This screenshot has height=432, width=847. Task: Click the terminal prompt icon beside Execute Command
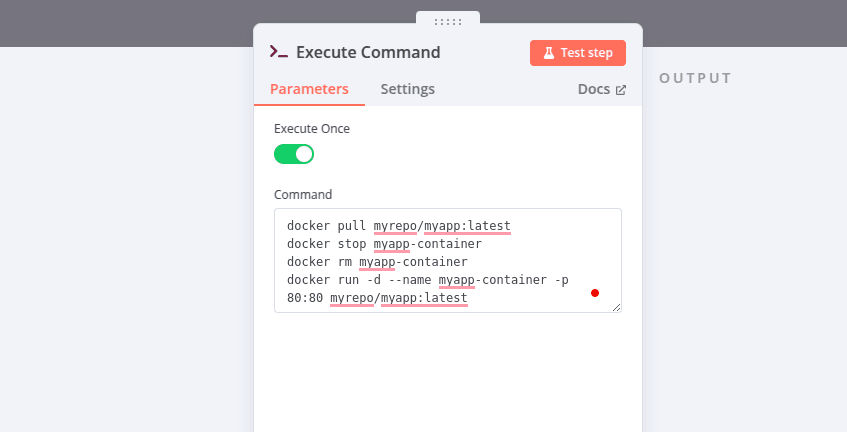(279, 52)
